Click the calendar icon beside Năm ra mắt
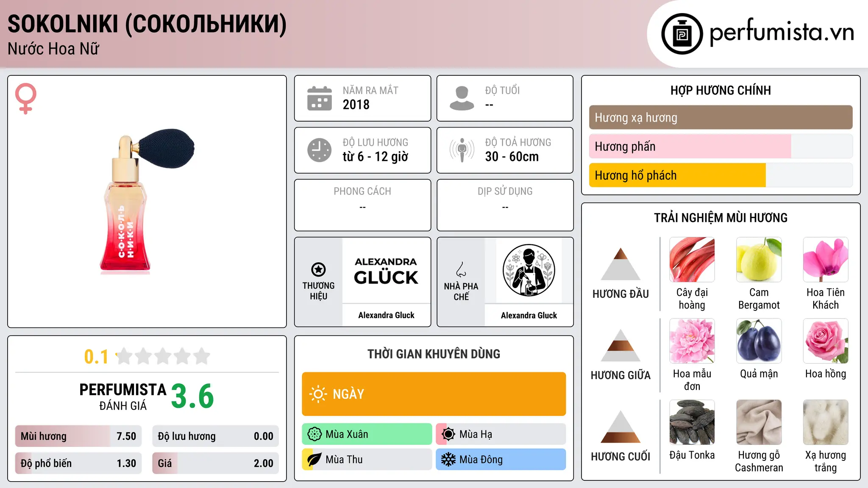The height and width of the screenshot is (488, 868). tap(320, 98)
